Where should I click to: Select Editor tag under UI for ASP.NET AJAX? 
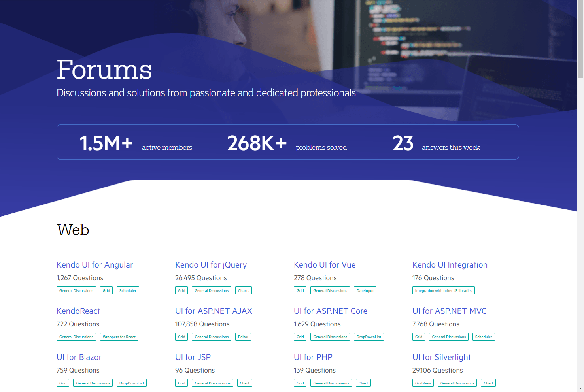(243, 337)
